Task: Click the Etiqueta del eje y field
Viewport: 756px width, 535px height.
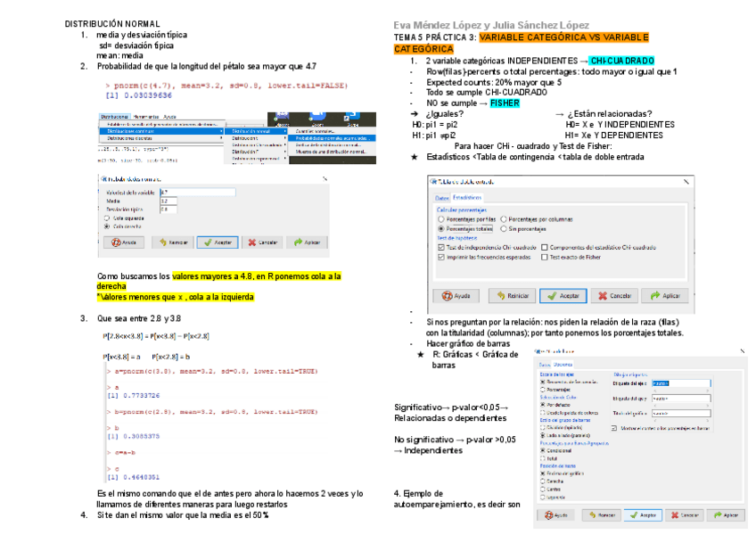Action: point(681,399)
